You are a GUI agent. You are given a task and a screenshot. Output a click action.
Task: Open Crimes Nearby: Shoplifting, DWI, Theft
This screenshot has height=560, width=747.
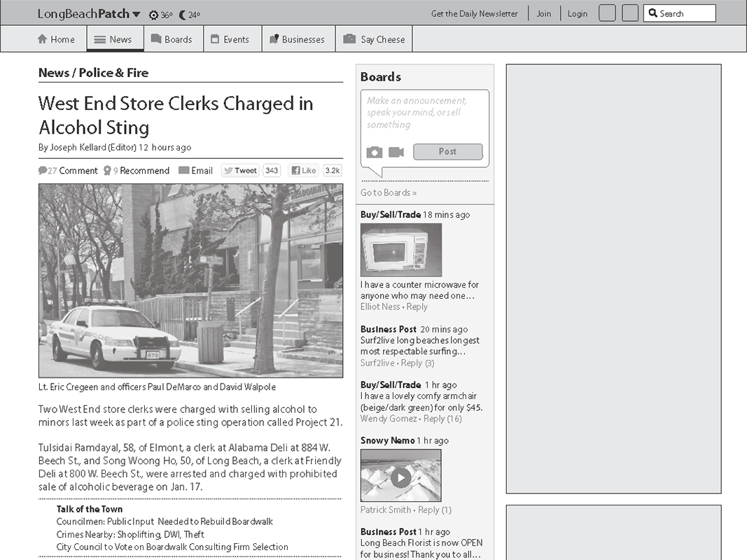click(130, 534)
